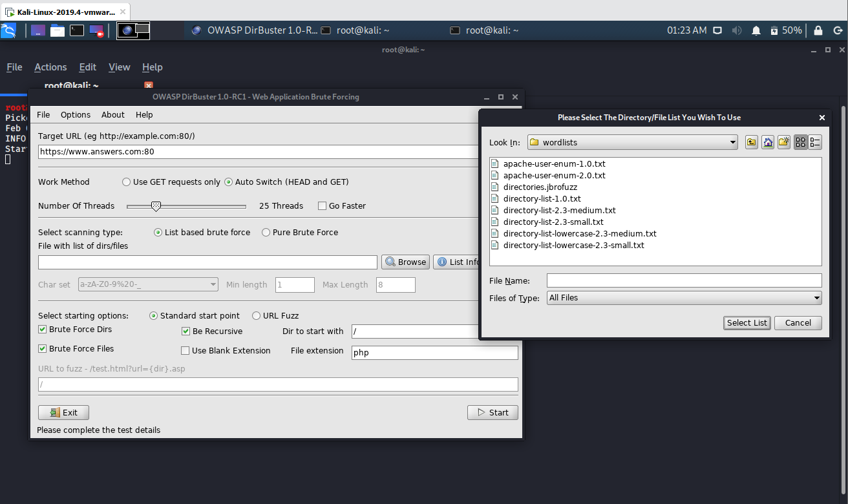
Task: Lock the screen using the padlock icon
Action: point(818,30)
